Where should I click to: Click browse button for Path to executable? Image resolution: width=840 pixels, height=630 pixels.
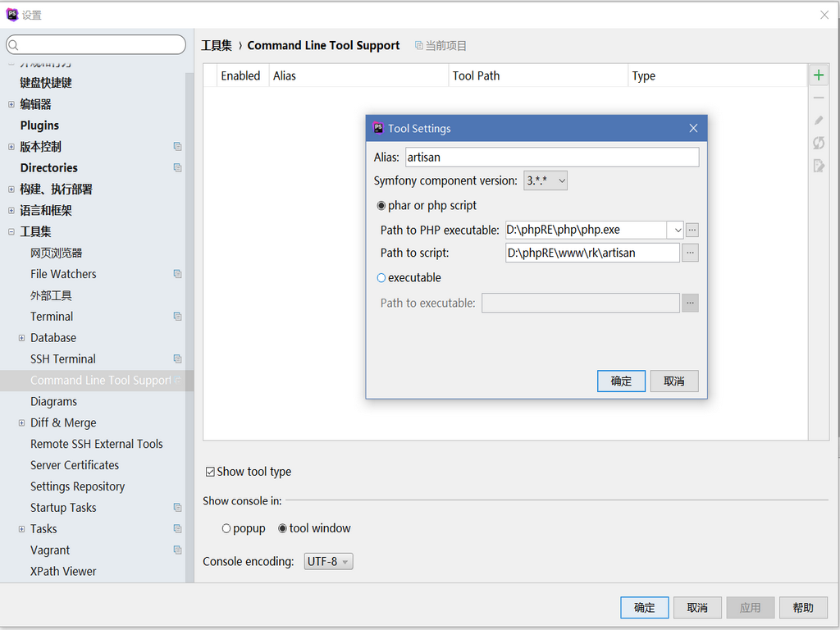pos(690,304)
